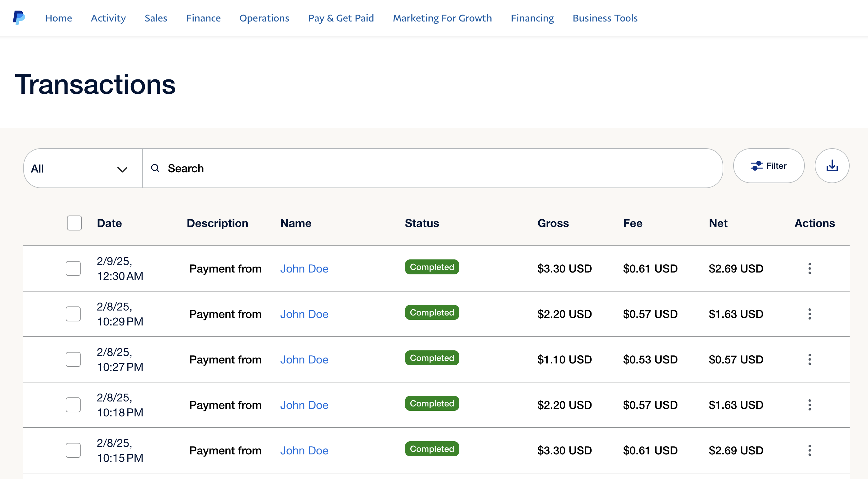The height and width of the screenshot is (479, 868).
Task: Click the PayPal logo icon
Action: pos(19,18)
